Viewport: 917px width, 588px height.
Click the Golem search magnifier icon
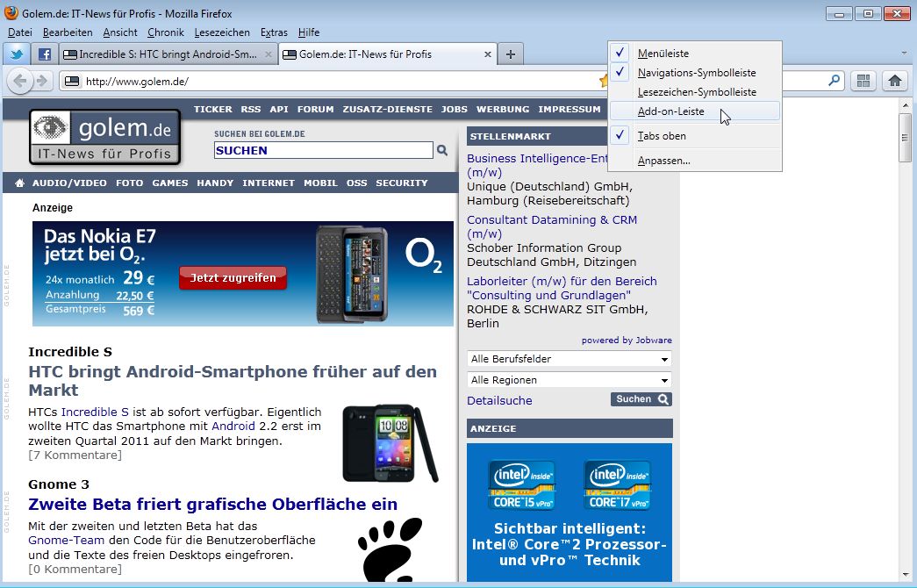coord(442,150)
